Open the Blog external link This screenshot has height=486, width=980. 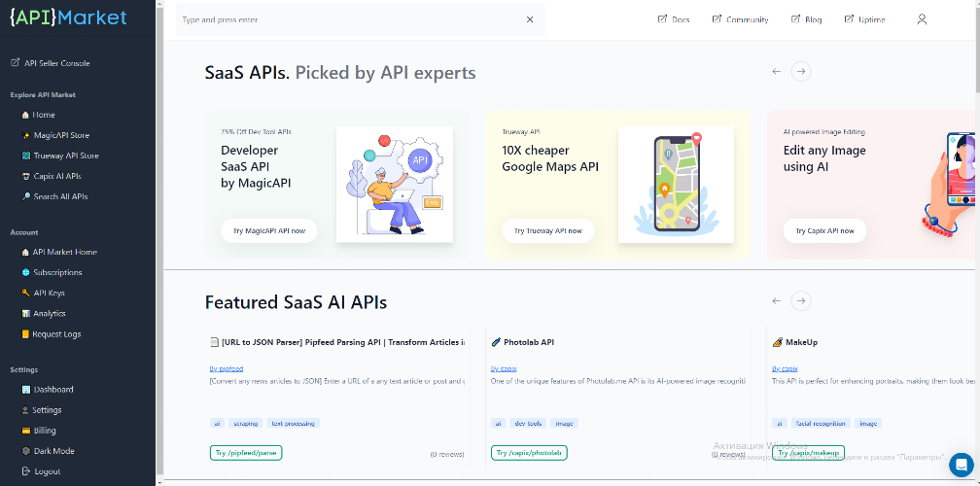806,19
